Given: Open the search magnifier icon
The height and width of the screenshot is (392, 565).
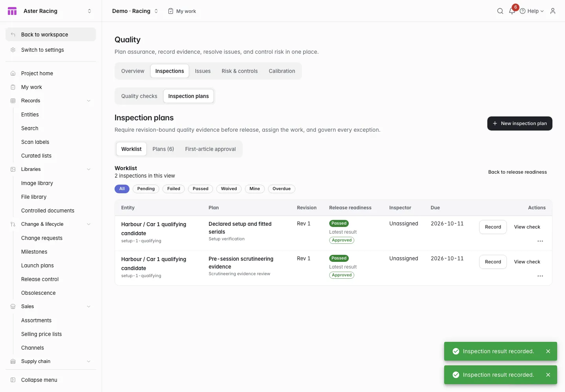Looking at the screenshot, I should click(500, 11).
